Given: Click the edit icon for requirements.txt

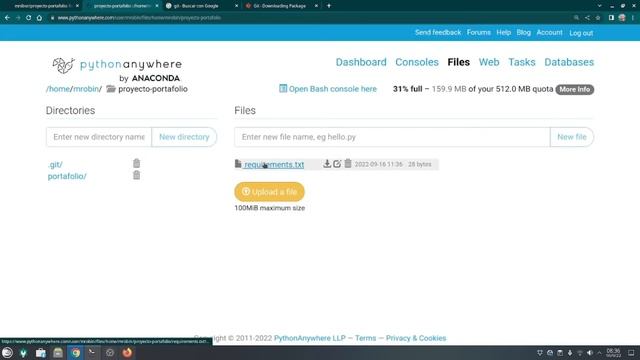Looking at the screenshot, I should pyautogui.click(x=337, y=164).
